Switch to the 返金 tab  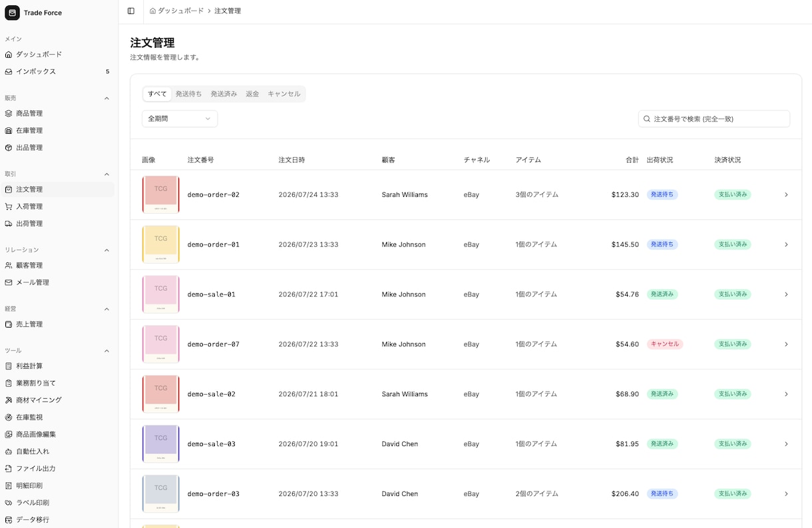[252, 94]
